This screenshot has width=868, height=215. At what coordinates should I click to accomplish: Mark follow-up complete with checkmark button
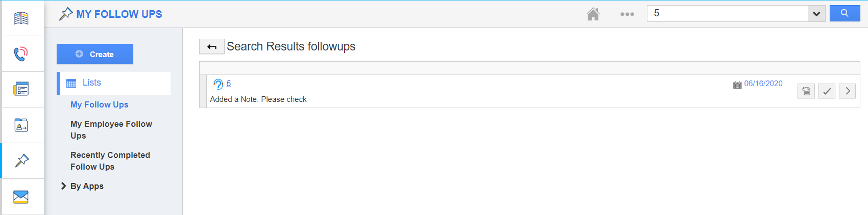click(827, 91)
